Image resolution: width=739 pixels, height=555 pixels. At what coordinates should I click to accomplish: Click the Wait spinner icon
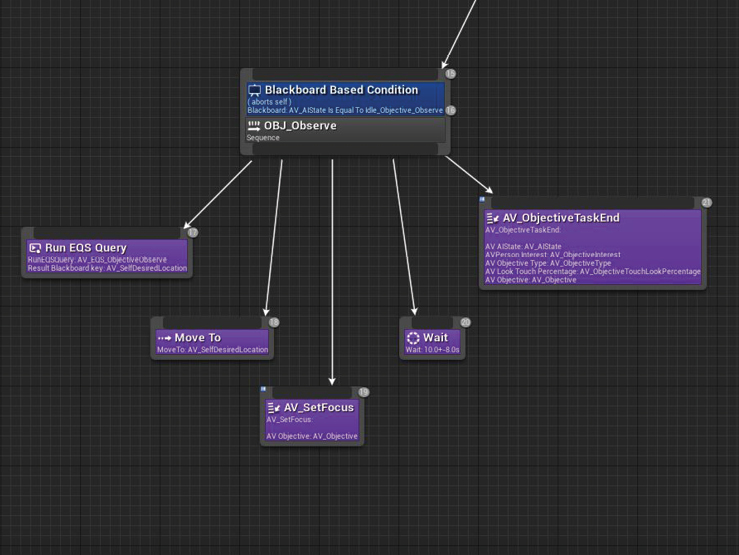pos(413,338)
